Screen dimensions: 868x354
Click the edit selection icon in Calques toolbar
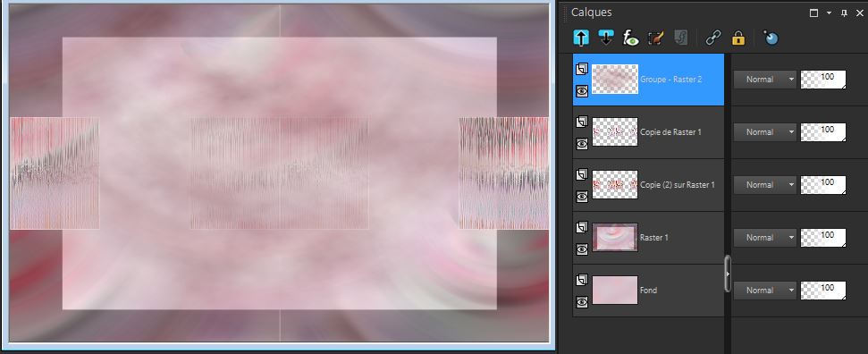coord(656,38)
